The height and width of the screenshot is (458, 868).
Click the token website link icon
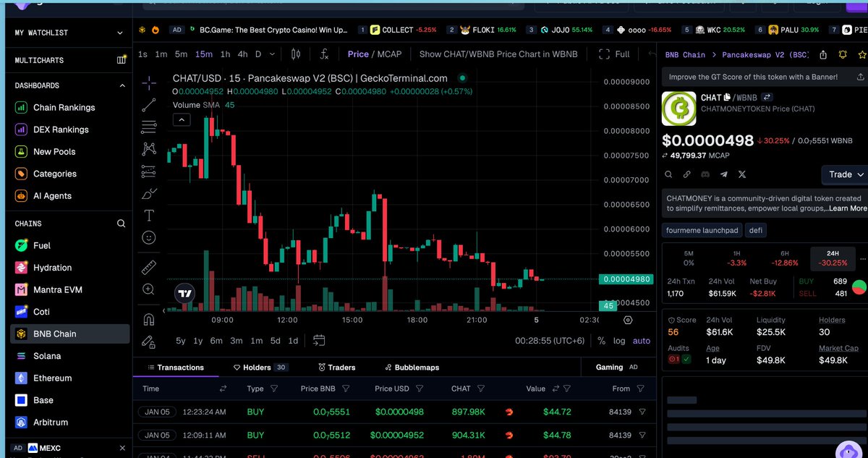(686, 174)
